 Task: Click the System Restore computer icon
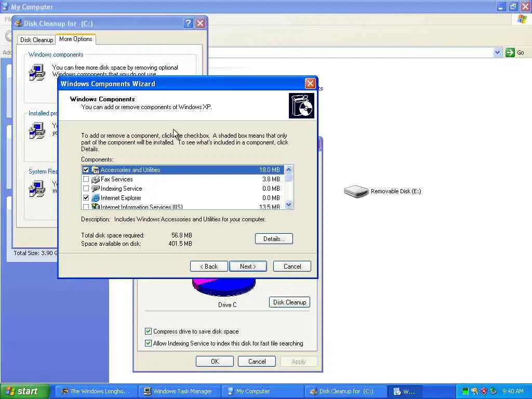click(37, 189)
